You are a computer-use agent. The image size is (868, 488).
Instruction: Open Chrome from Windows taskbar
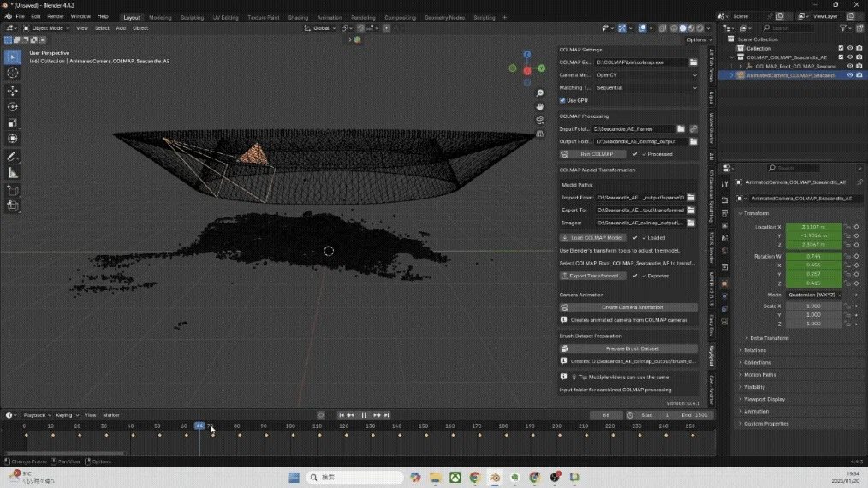(475, 478)
